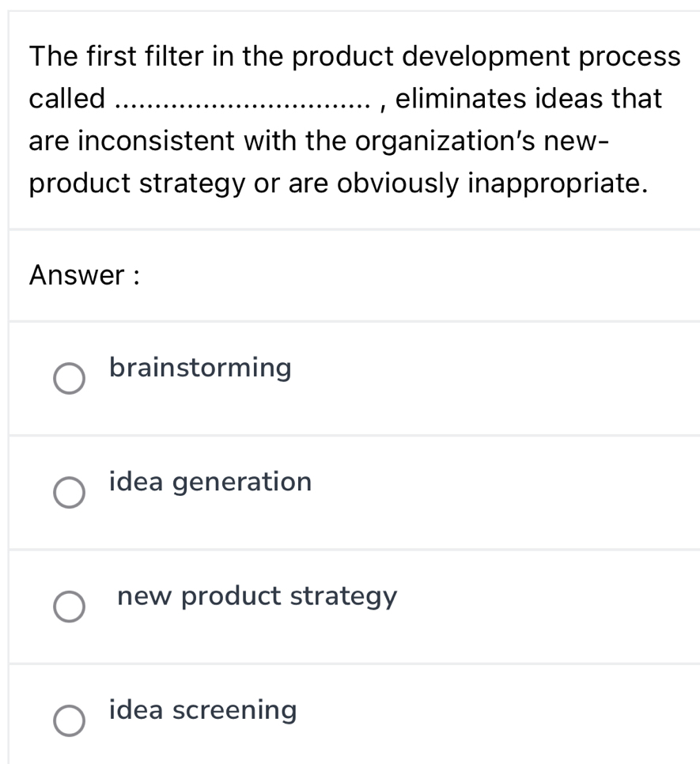The width and height of the screenshot is (700, 764).
Task: Select the brainstorming radio button
Action: tap(69, 379)
